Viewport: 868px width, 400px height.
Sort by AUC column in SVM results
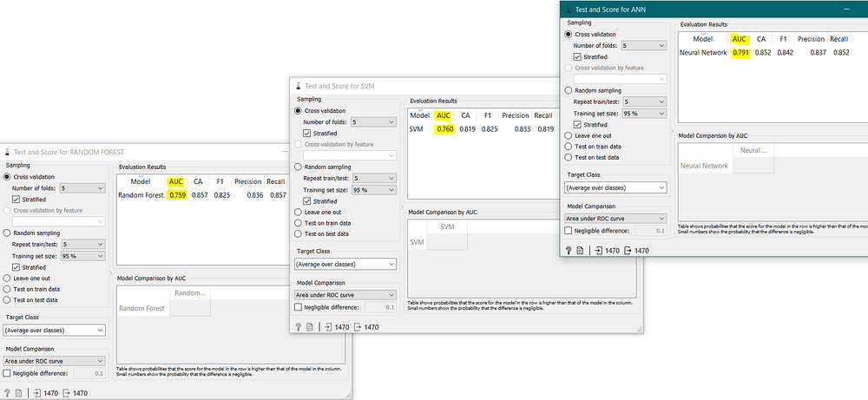(444, 115)
